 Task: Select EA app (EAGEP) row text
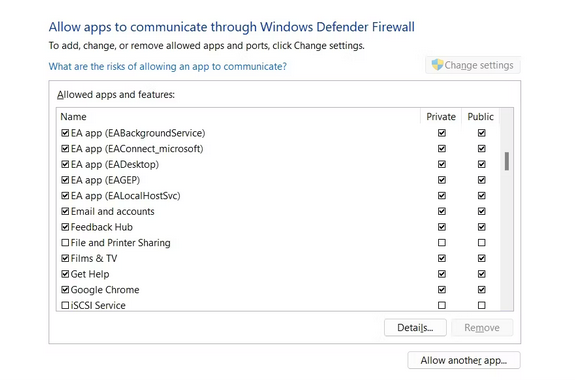coord(105,180)
